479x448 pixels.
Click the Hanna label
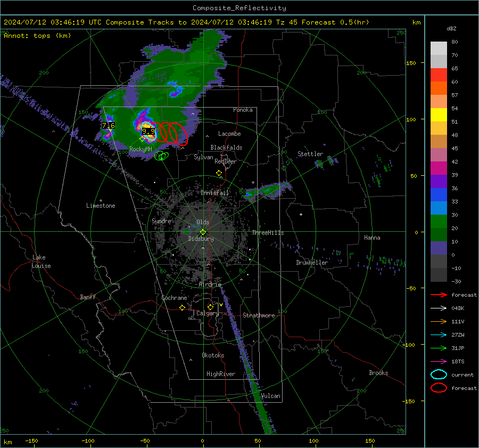pyautogui.click(x=372, y=238)
